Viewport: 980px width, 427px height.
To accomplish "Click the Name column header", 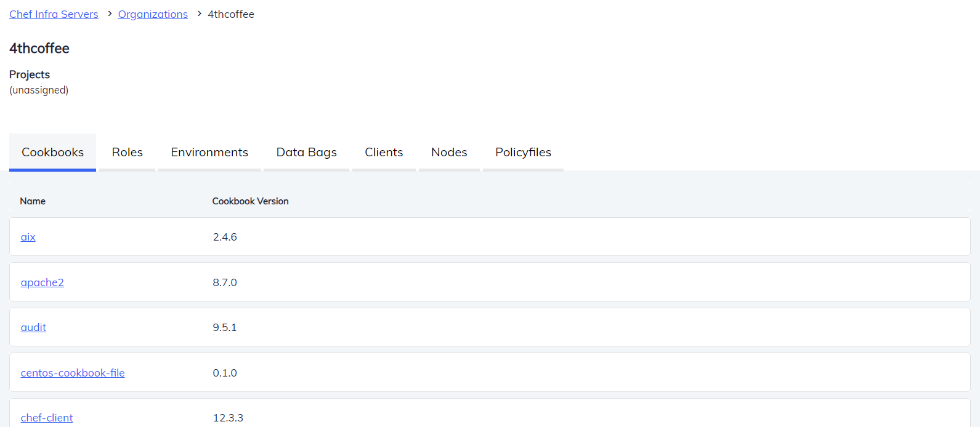I will coord(33,201).
